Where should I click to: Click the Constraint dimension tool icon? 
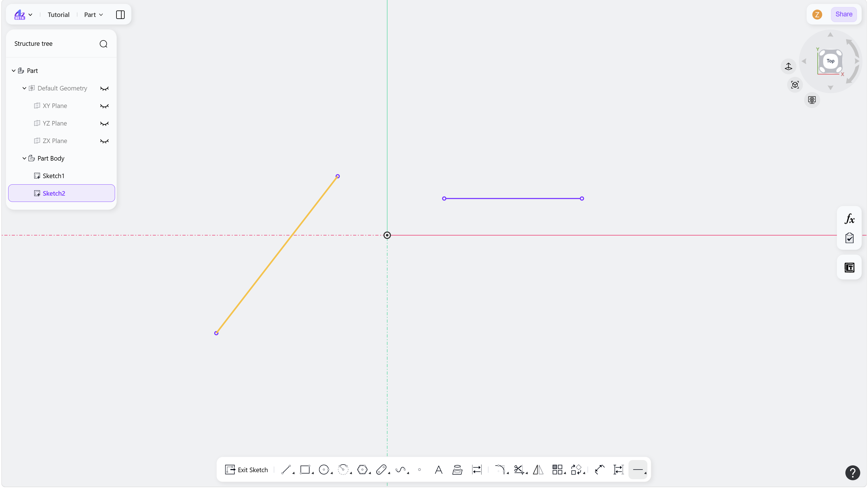point(619,469)
